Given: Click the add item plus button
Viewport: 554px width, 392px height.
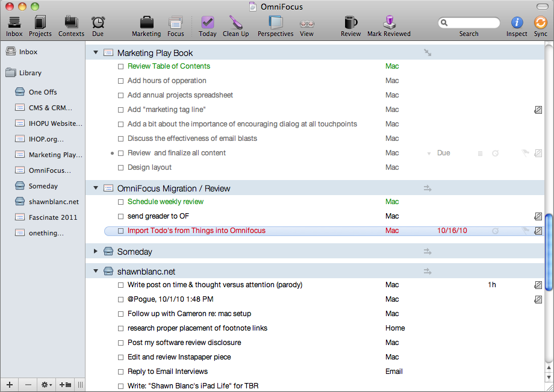Looking at the screenshot, I should pyautogui.click(x=10, y=385).
